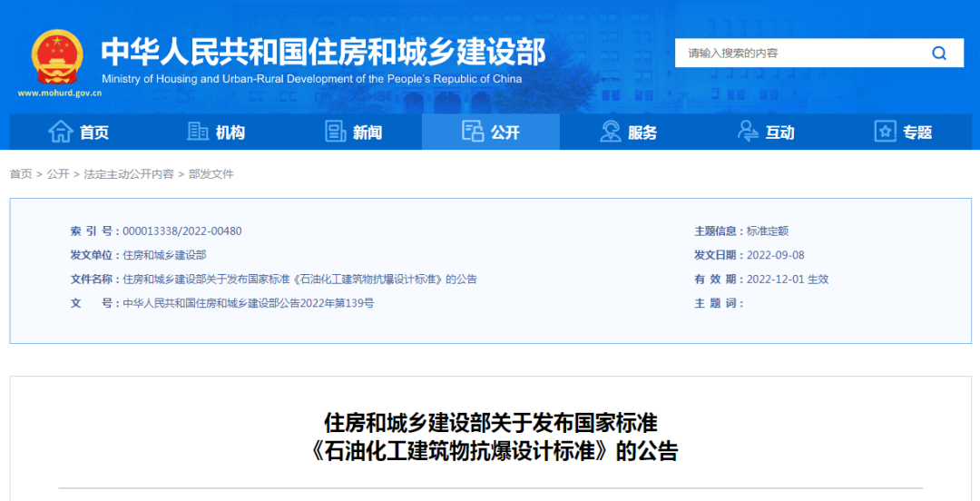Click the magnifier search icon

(x=938, y=53)
